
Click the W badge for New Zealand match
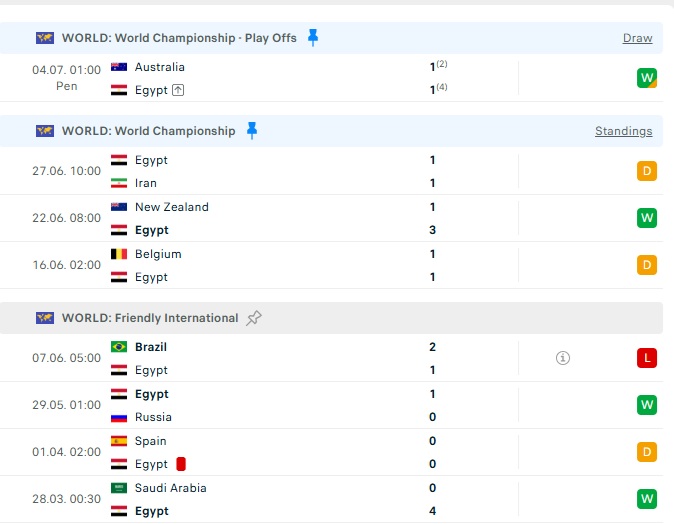647,218
